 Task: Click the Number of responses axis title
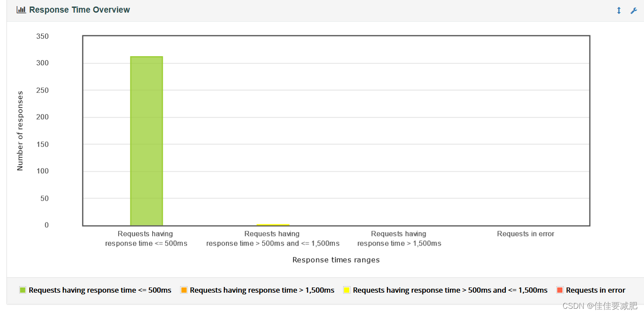[x=20, y=131]
